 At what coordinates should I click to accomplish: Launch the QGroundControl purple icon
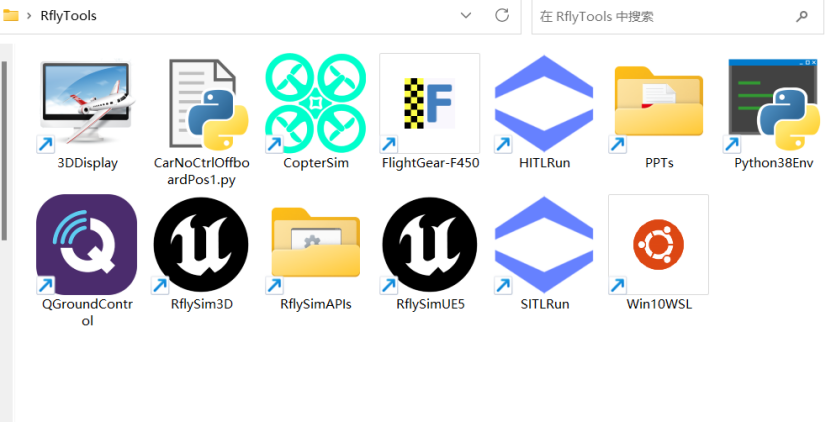[x=87, y=244]
